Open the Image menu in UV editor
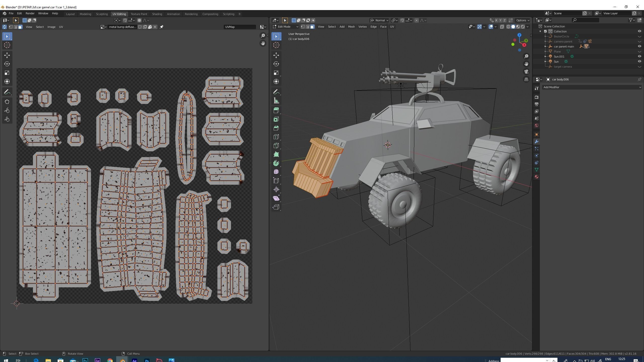The width and height of the screenshot is (644, 362). (51, 27)
